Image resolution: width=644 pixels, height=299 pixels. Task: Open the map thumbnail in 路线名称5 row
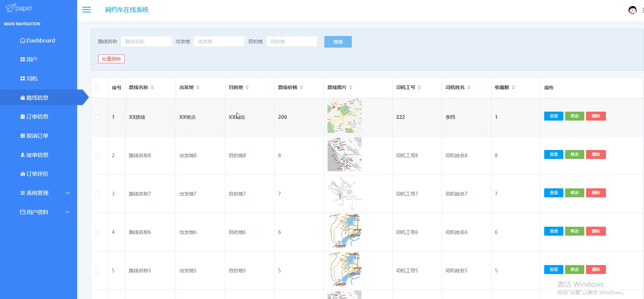[x=345, y=269]
